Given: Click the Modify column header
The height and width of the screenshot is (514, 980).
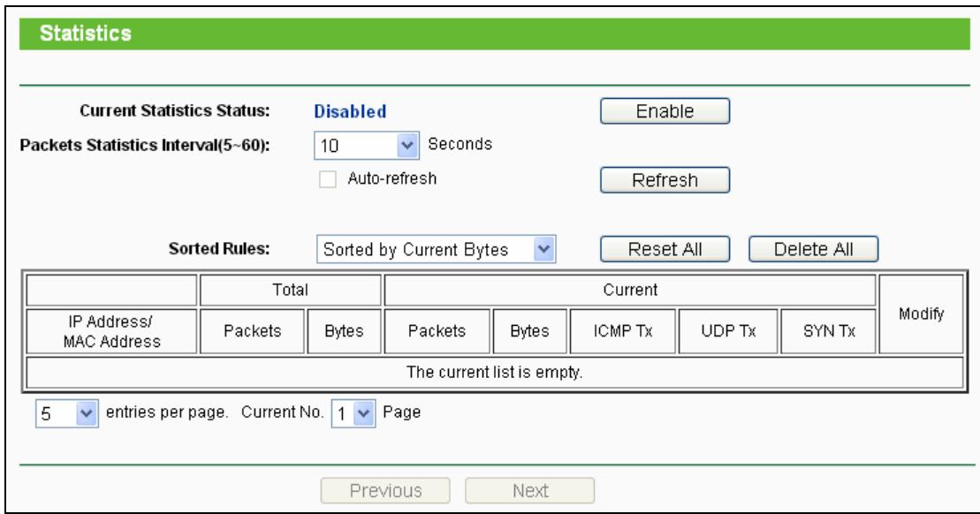Looking at the screenshot, I should pyautogui.click(x=922, y=314).
